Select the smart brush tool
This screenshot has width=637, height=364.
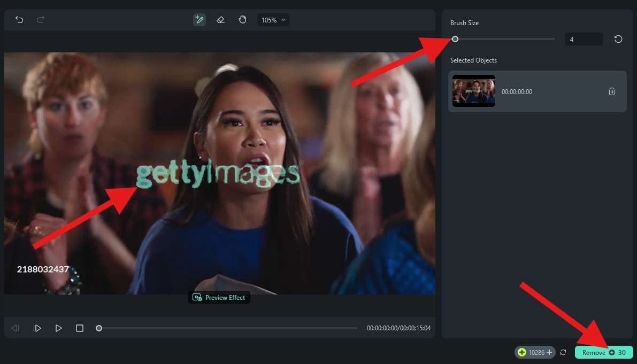[x=199, y=19]
